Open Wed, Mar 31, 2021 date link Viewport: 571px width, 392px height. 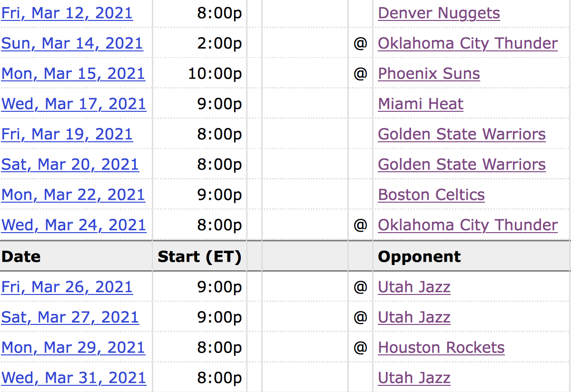coord(74,378)
